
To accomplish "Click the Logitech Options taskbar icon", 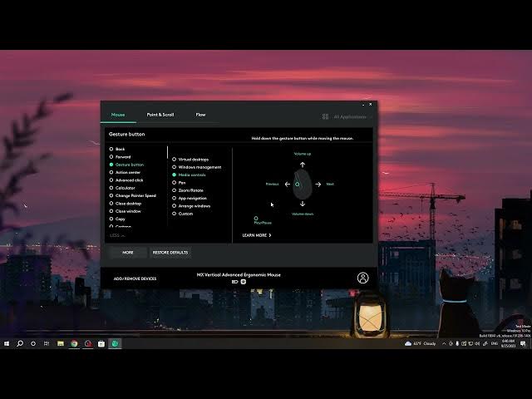I will point(115,343).
